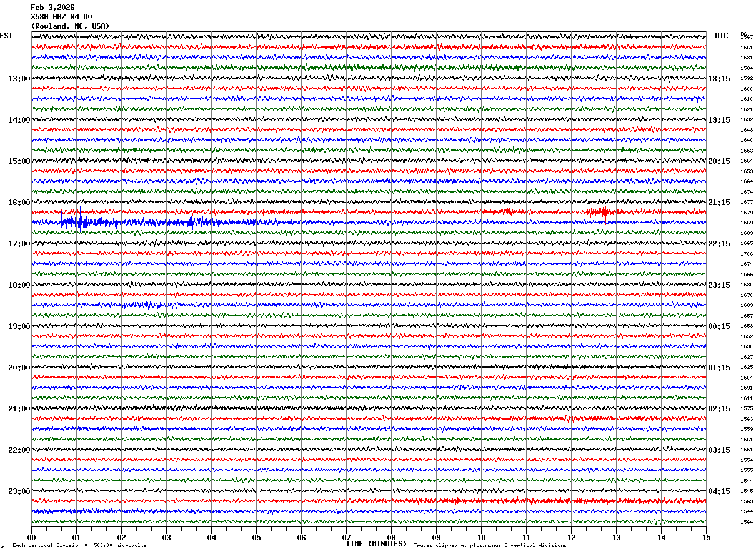
Task: Click the DC offset value "1592"
Action: click(747, 79)
